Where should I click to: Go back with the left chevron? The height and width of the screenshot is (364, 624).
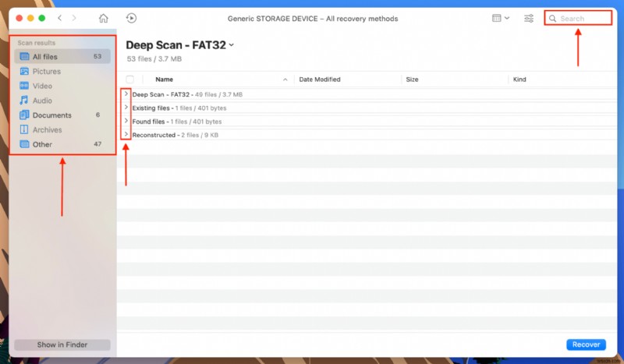pyautogui.click(x=60, y=18)
